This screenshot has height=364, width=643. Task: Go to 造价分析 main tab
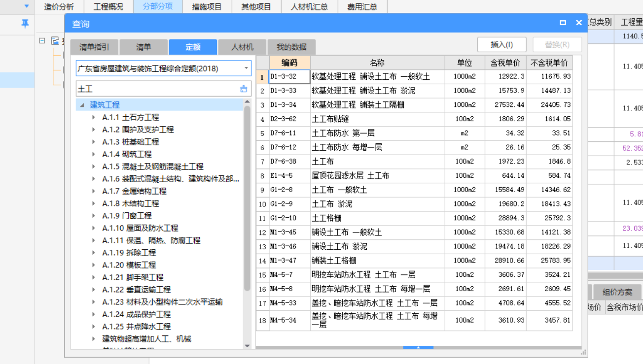tap(59, 6)
